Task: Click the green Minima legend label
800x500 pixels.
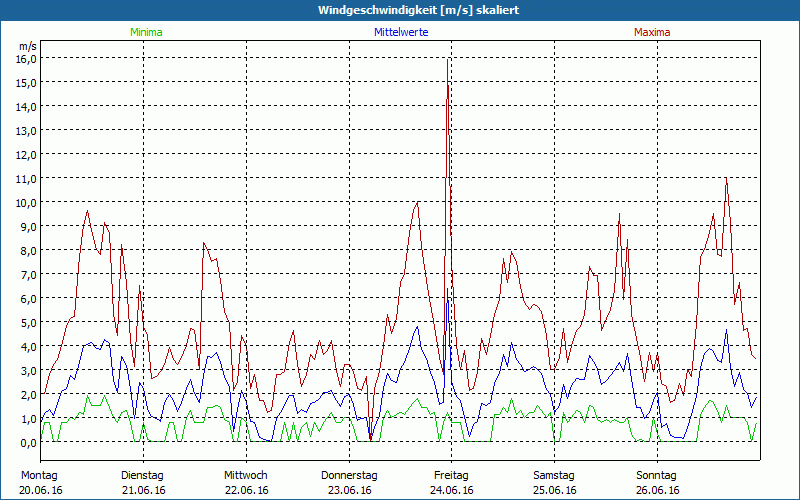Action: point(146,32)
